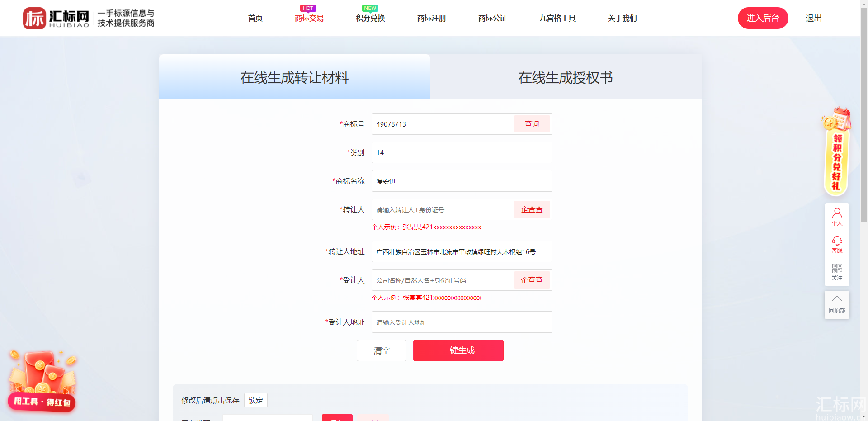Open the 个人 profile icon in sidebar
This screenshot has width=868, height=421.
click(837, 217)
